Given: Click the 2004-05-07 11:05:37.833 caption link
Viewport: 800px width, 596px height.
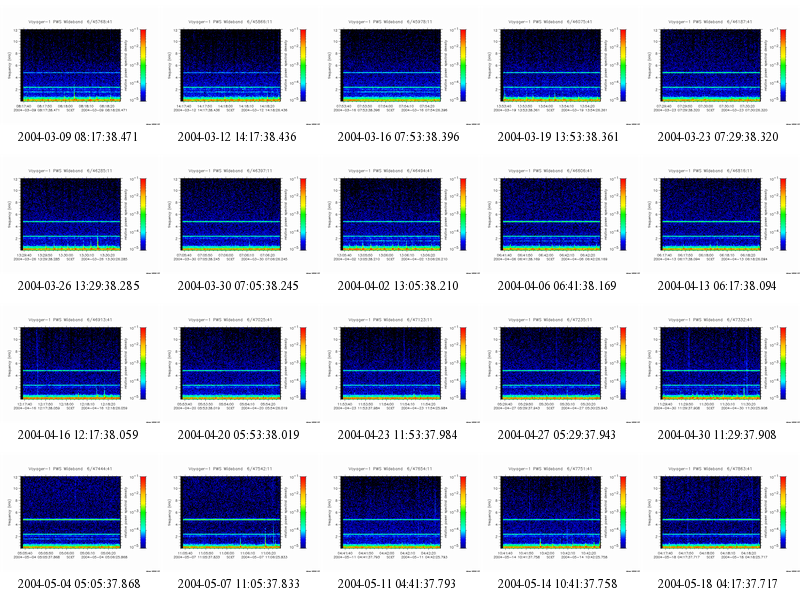Looking at the screenshot, I should click(238, 583).
